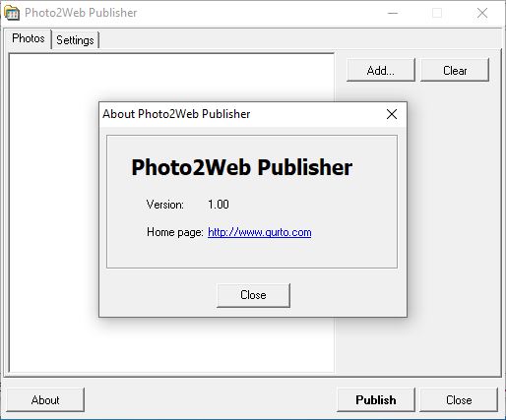
Task: Click the Add... button to add photos
Action: tap(381, 70)
